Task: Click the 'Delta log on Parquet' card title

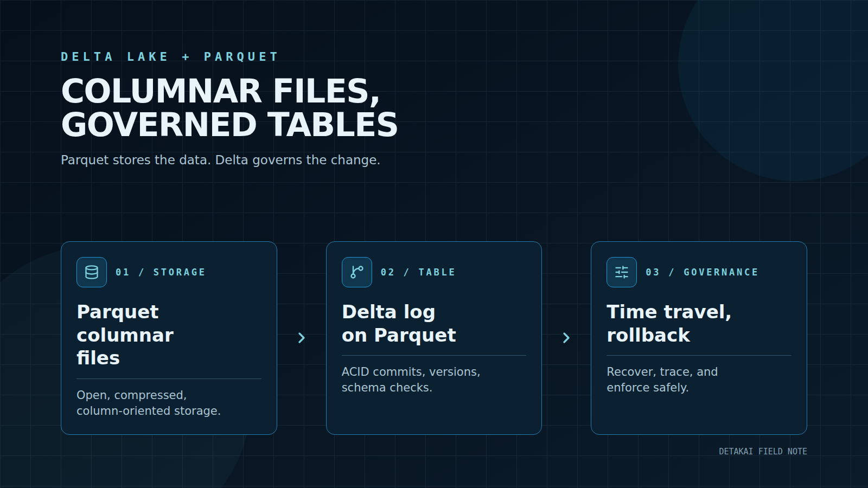Action: [399, 323]
